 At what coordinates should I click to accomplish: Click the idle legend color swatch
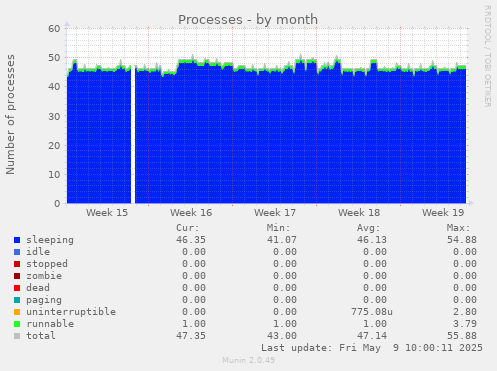[17, 252]
